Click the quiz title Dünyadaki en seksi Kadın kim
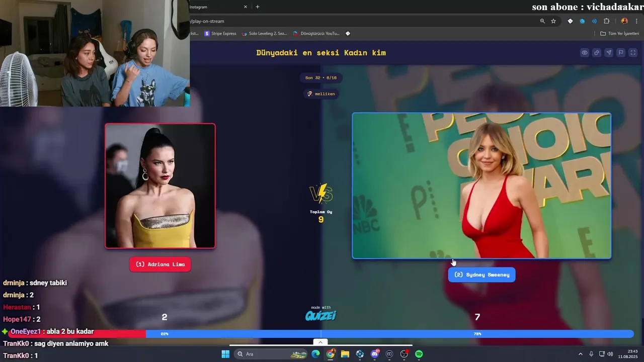Image resolution: width=644 pixels, height=362 pixels. tap(321, 53)
